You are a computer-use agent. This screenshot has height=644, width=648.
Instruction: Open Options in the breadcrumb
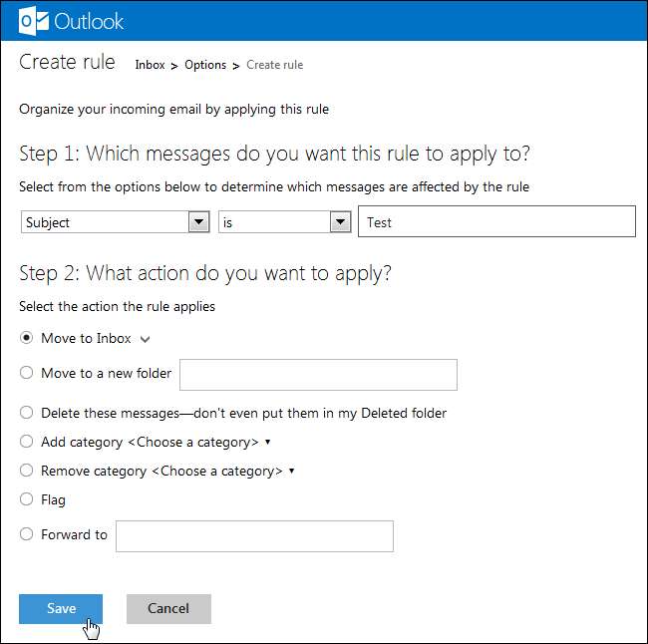(205, 65)
